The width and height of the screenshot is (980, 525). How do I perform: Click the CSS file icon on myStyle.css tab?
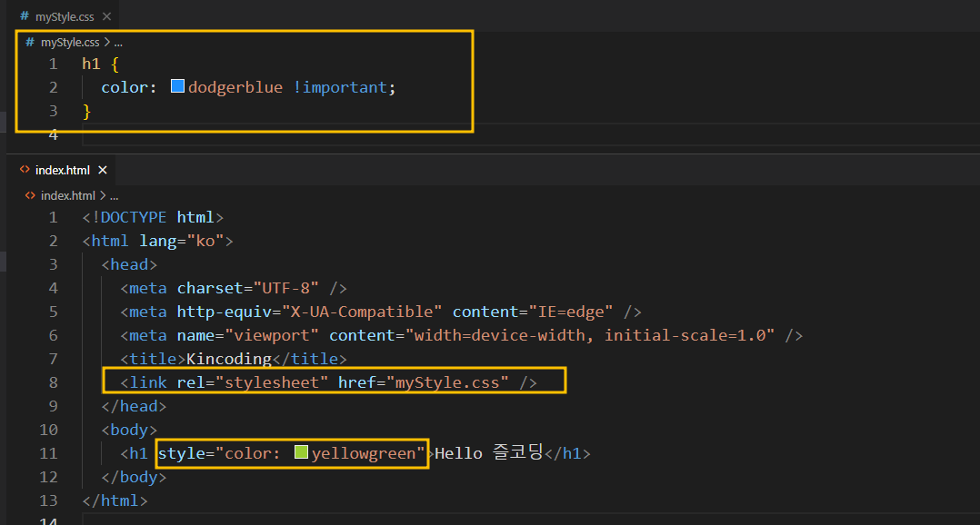click(x=25, y=16)
